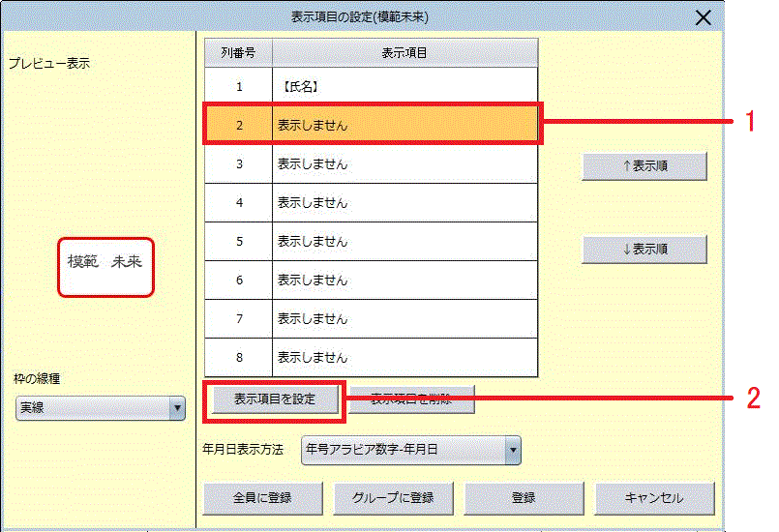Click the 表示項目を設定 button

275,399
